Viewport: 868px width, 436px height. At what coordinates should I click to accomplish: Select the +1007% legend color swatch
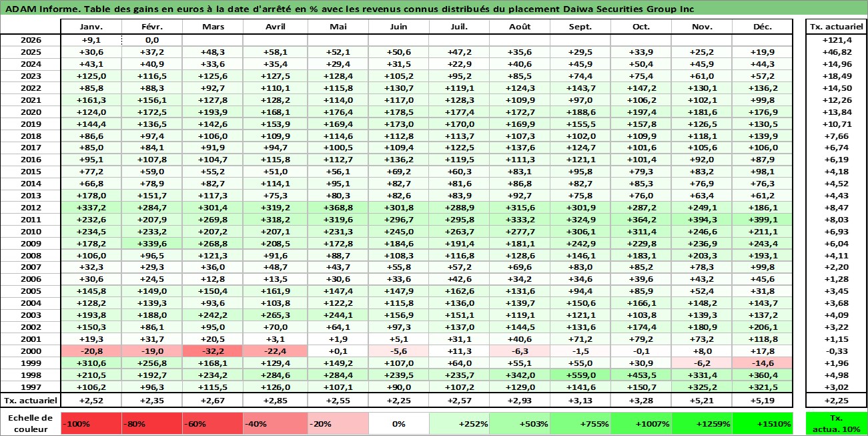641,423
